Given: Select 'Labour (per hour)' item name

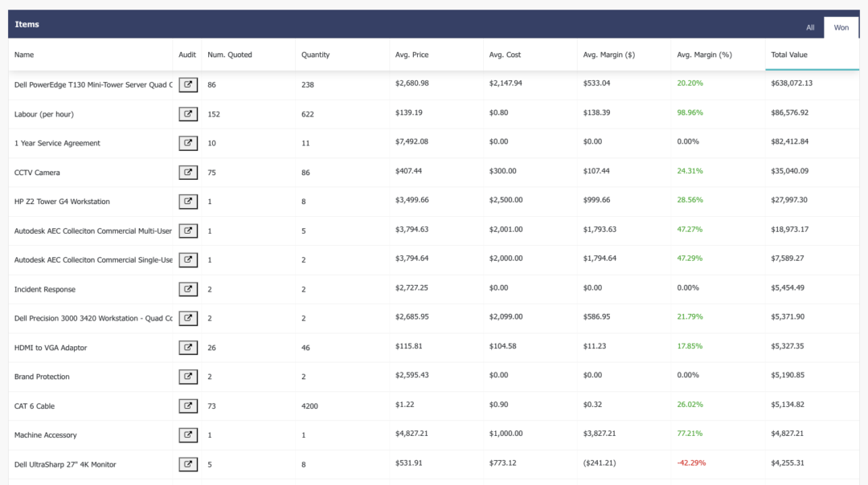Looking at the screenshot, I should tap(43, 114).
